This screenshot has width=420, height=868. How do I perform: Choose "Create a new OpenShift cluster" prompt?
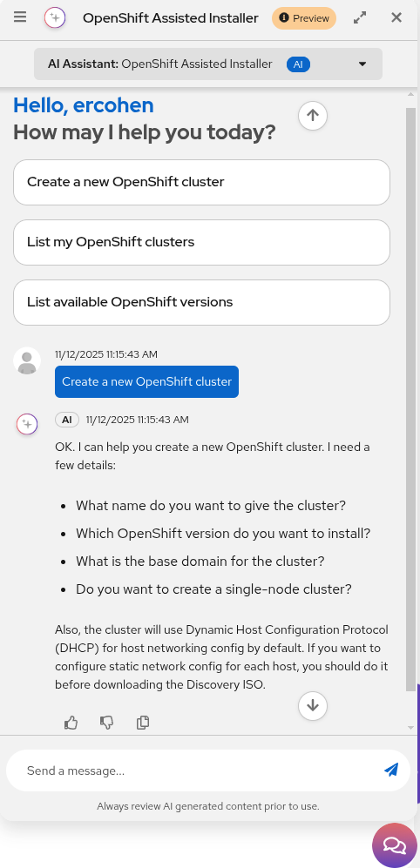[201, 182]
